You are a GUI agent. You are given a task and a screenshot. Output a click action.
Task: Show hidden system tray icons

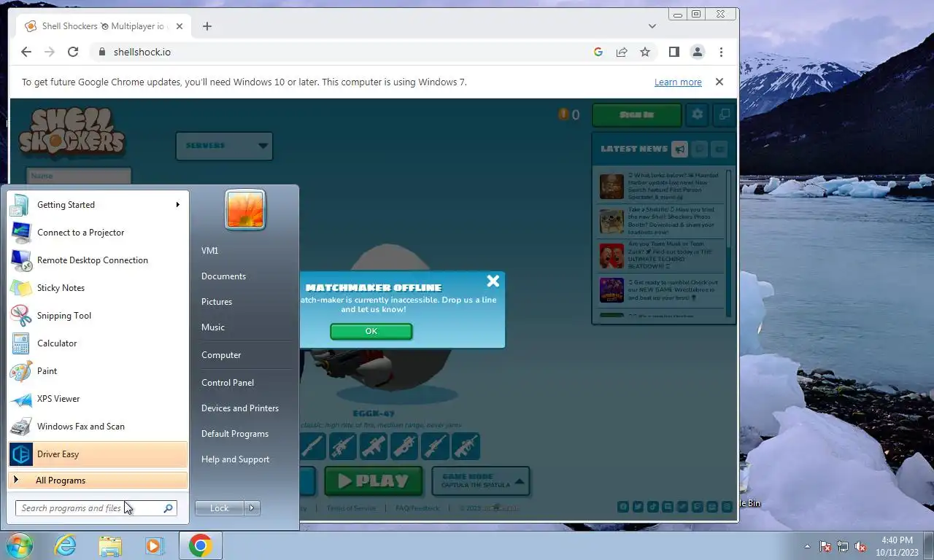pos(807,546)
